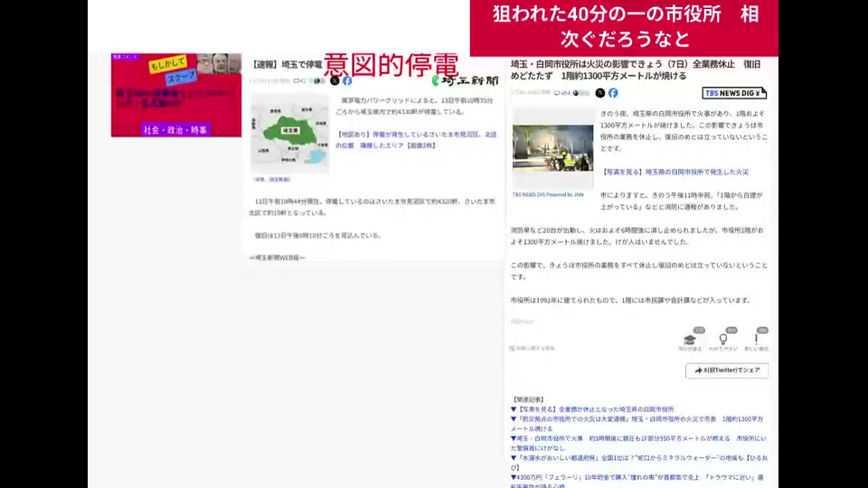This screenshot has width=868, height=488.
Task: Click headline 埼玉・白岡市役所は火災の影響で
Action: pos(636,70)
